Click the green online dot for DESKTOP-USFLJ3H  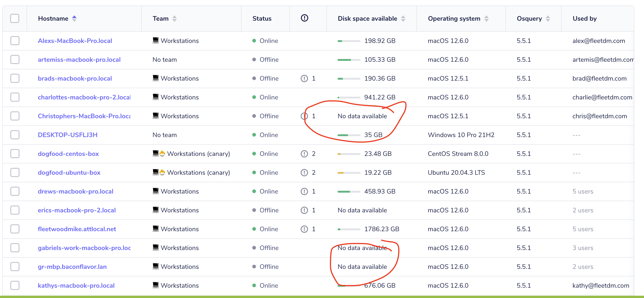254,135
